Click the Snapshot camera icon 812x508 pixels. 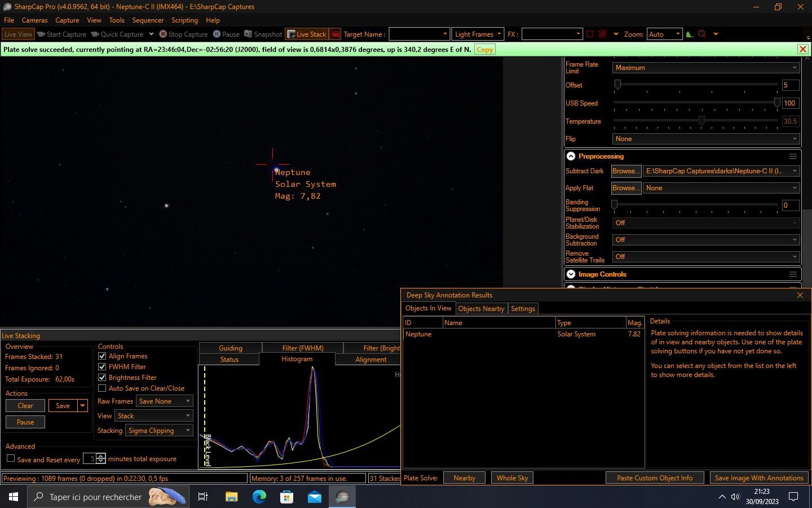coord(248,34)
